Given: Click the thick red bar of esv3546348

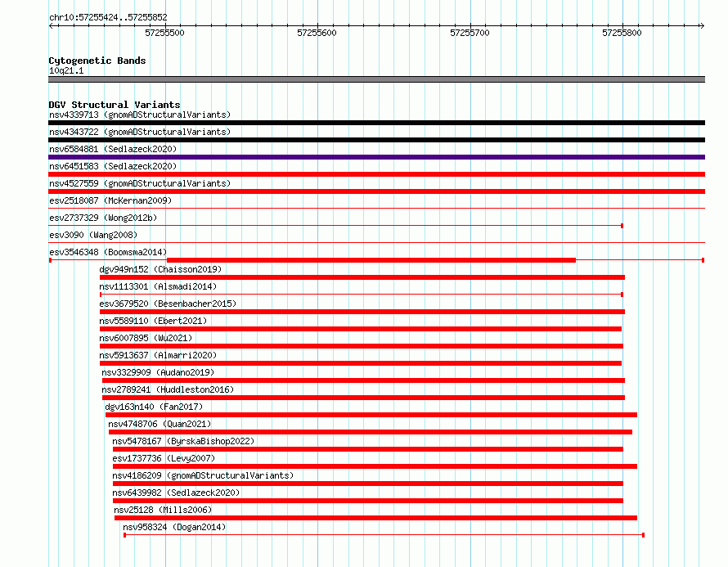Looking at the screenshot, I should point(371,260).
